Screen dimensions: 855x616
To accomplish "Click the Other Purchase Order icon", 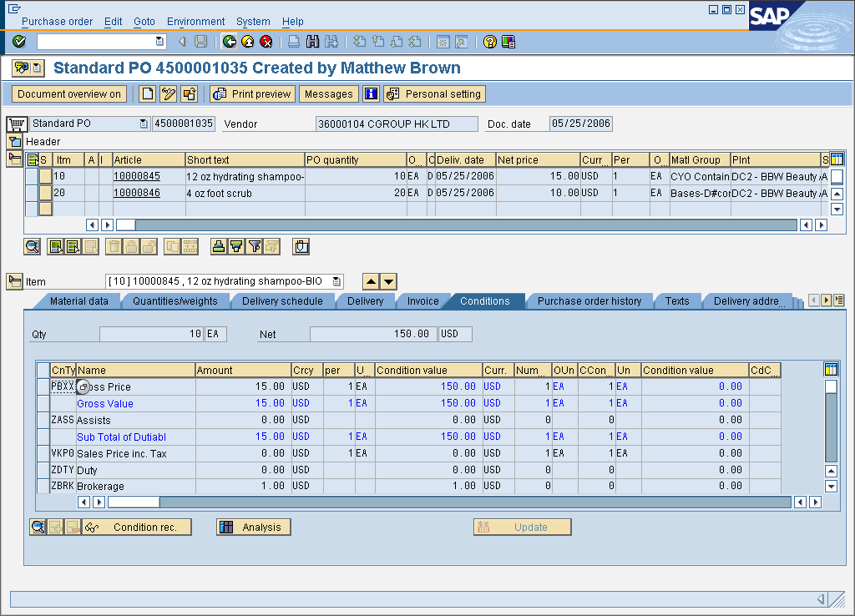I will click(190, 93).
